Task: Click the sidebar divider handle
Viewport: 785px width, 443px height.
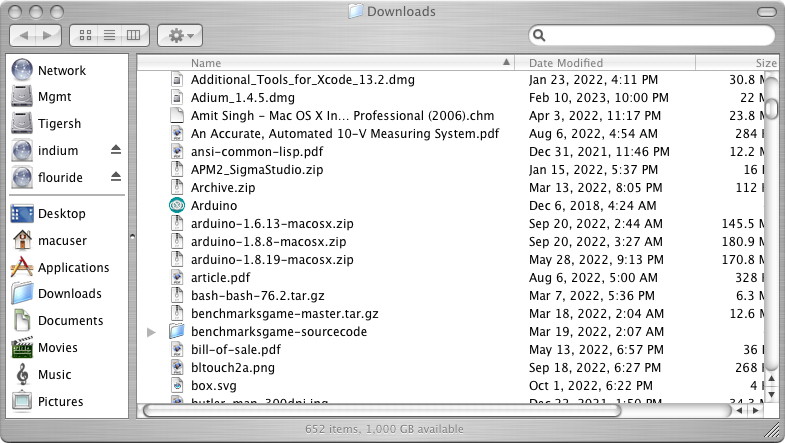Action: [132, 236]
